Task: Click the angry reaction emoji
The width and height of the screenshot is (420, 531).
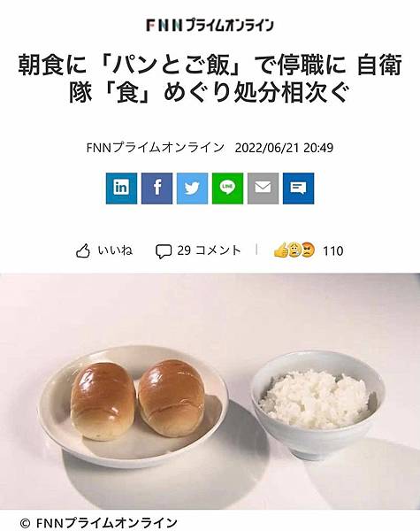Action: point(308,250)
